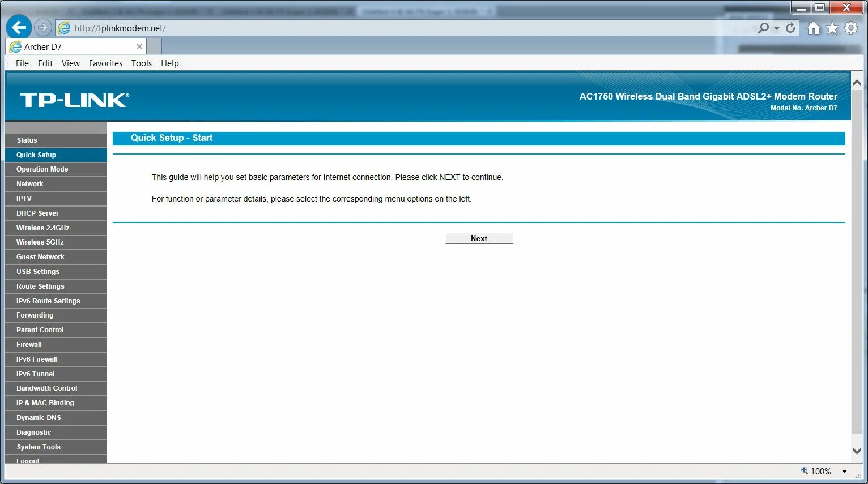Open the File menu

pos(22,63)
